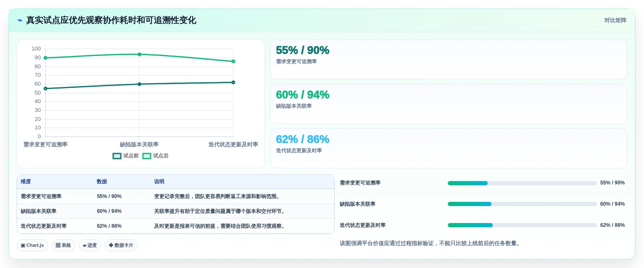
Task: Click table cell 缺陷版本关联率
Action: pos(39,211)
